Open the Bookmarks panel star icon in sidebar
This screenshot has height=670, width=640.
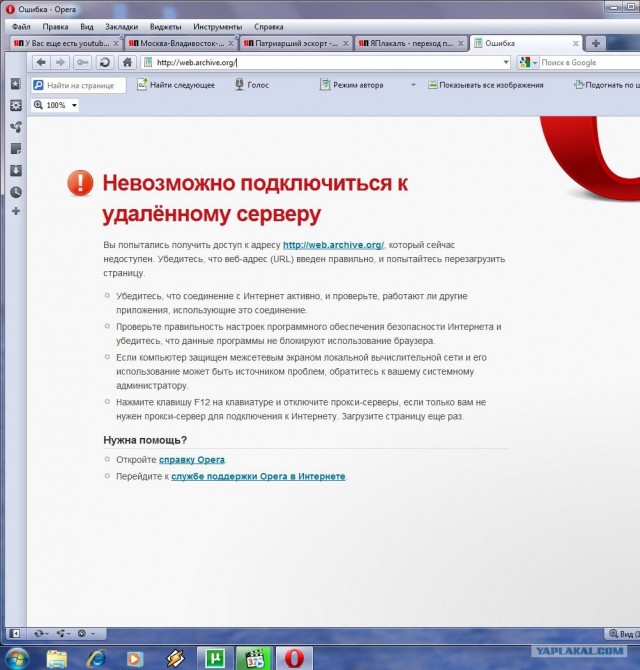click(16, 84)
